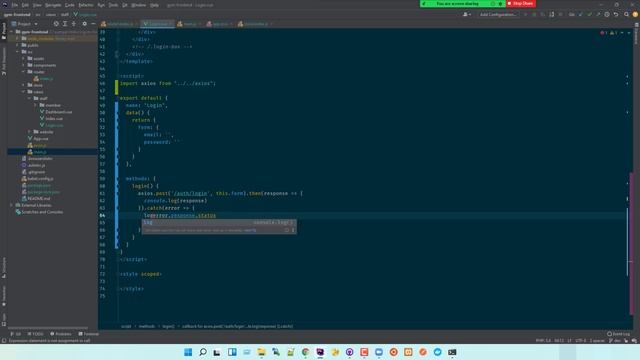Open the Run menu
640x360 pixels.
(x=101, y=5)
